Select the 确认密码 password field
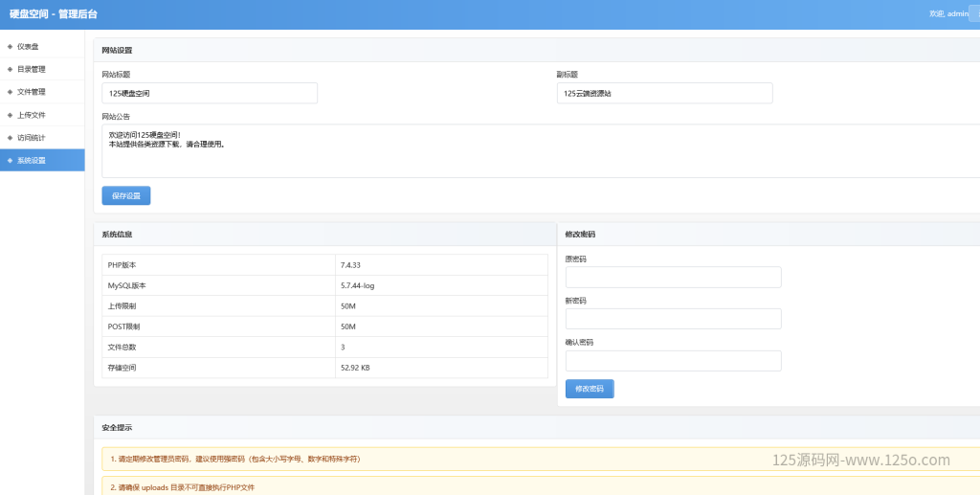Viewport: 980px width, 495px height. 673,361
